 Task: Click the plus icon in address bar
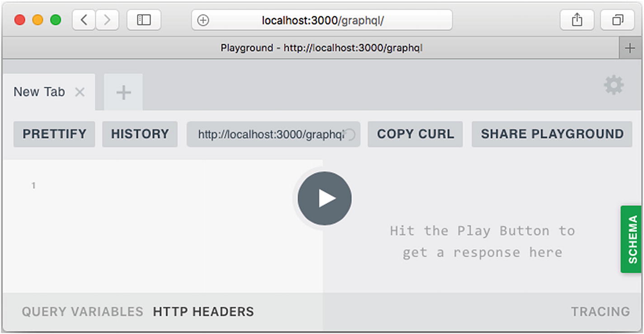tap(203, 20)
